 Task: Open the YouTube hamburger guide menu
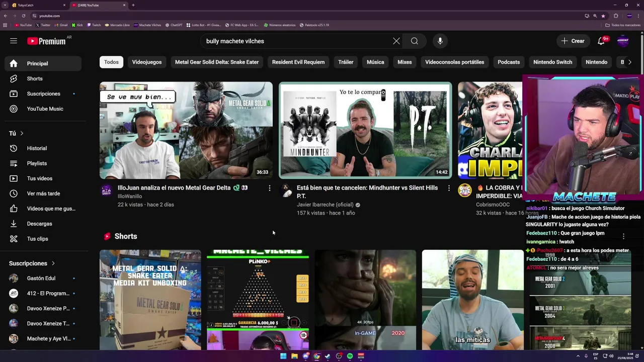point(14,41)
